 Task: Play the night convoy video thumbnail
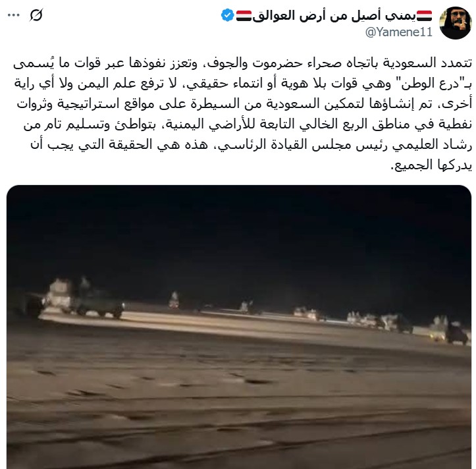tap(239, 327)
